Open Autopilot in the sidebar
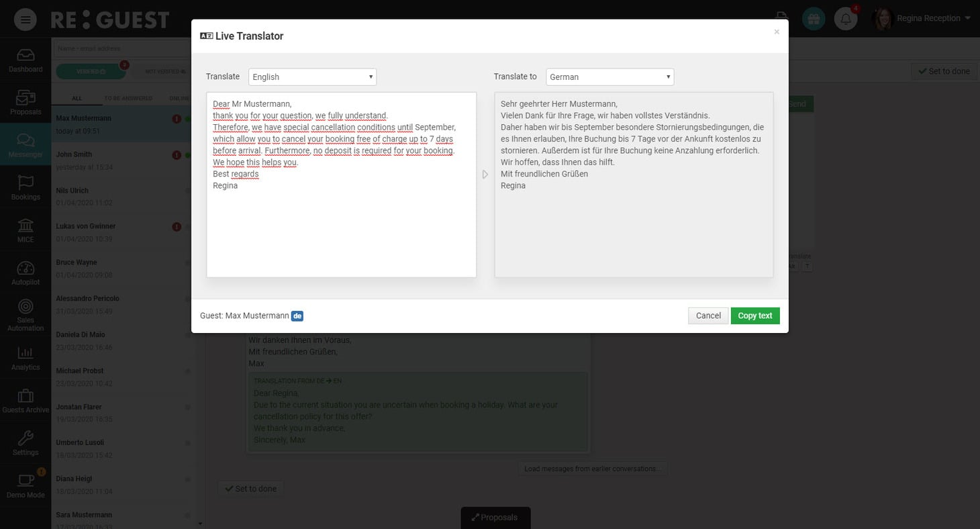 coord(26,273)
